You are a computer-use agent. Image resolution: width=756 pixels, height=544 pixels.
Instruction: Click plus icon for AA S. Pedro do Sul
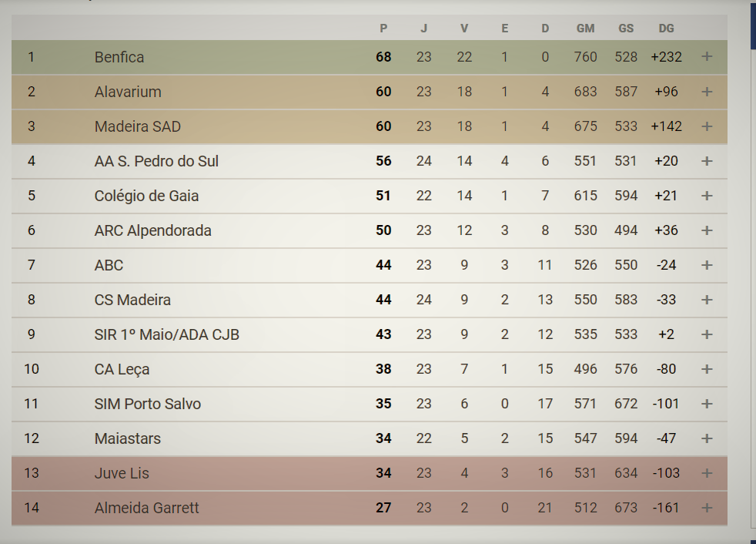[707, 161]
